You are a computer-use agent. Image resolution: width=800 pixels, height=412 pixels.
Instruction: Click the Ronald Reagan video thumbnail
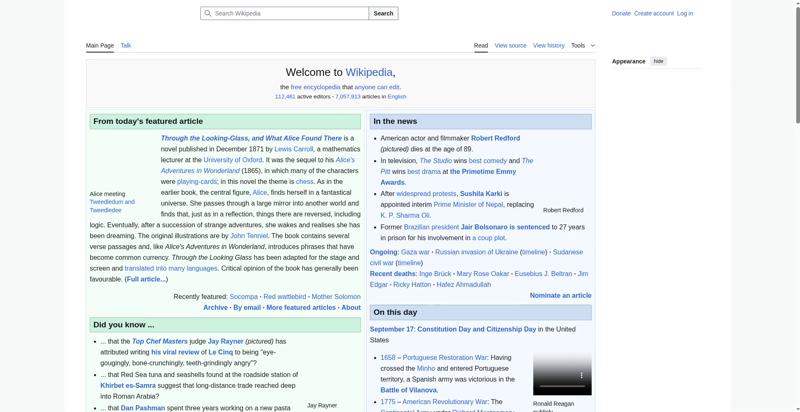[562, 373]
